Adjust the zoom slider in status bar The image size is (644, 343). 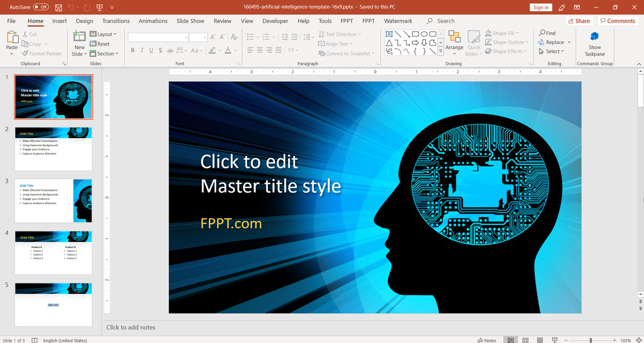590,340
